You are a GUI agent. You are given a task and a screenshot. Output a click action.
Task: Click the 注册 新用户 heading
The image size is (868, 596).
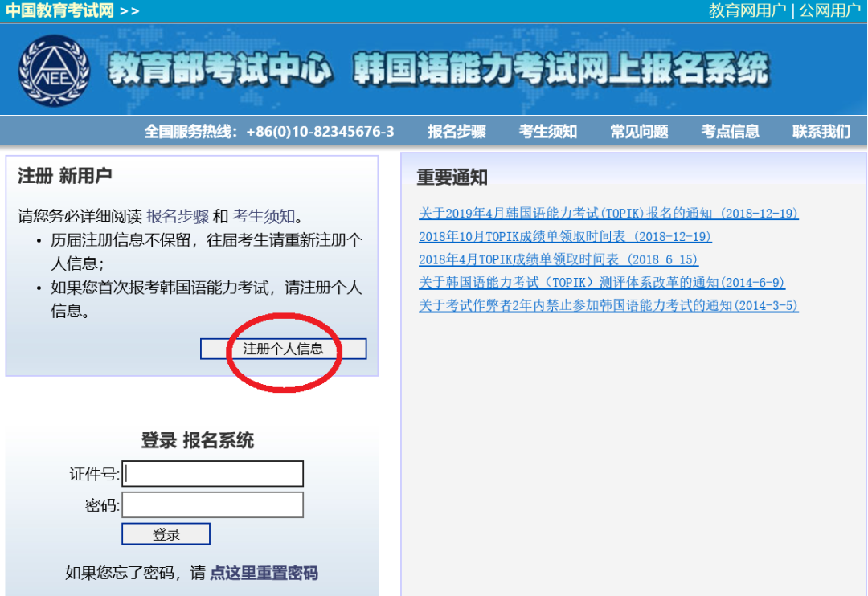click(x=65, y=176)
